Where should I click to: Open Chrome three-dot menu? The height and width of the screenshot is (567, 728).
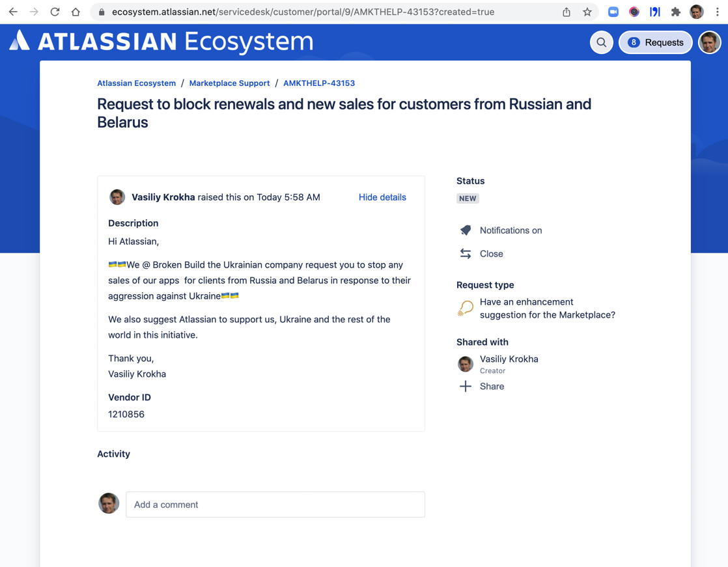click(718, 12)
